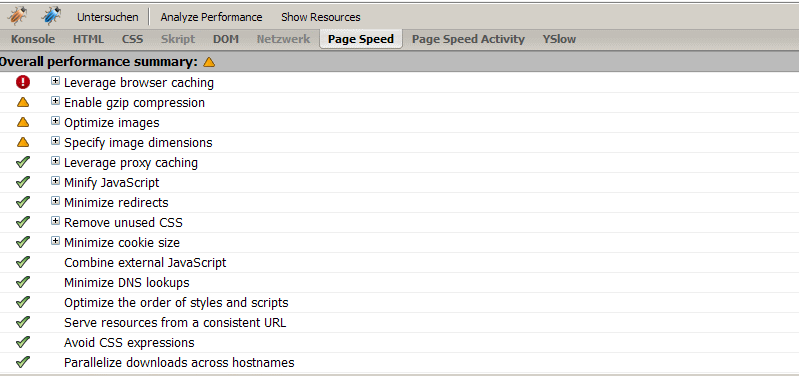
Task: Switch to the YSlow tab
Action: pyautogui.click(x=559, y=39)
